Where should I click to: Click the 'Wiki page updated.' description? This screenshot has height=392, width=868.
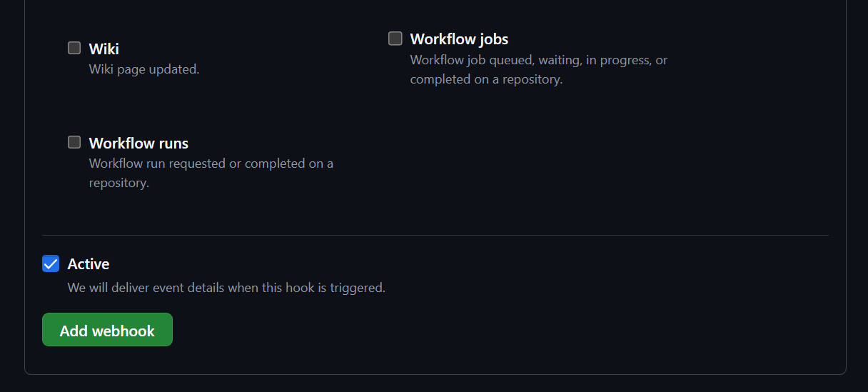pos(144,70)
